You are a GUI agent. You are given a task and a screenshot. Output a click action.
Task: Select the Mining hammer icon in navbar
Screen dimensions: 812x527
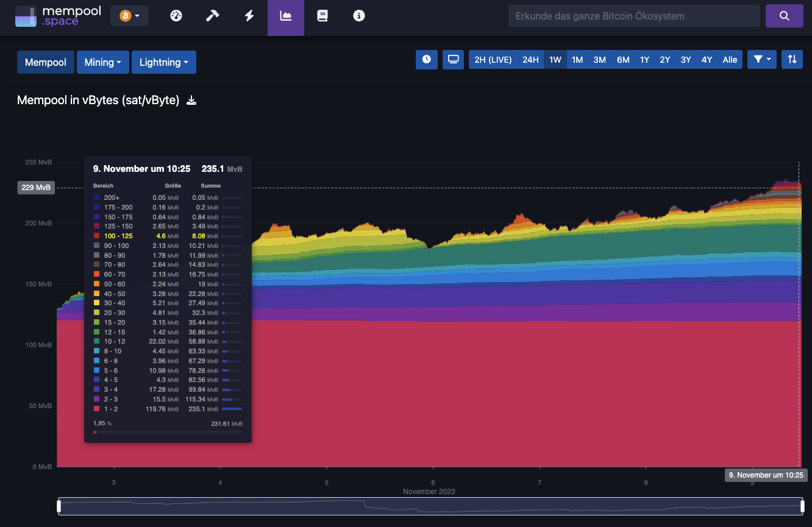click(212, 16)
